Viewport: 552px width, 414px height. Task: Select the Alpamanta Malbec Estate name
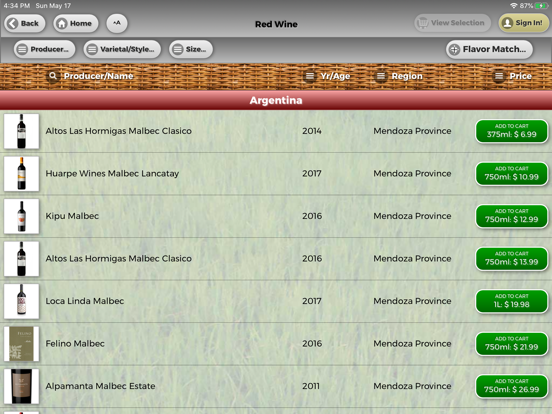click(x=100, y=386)
